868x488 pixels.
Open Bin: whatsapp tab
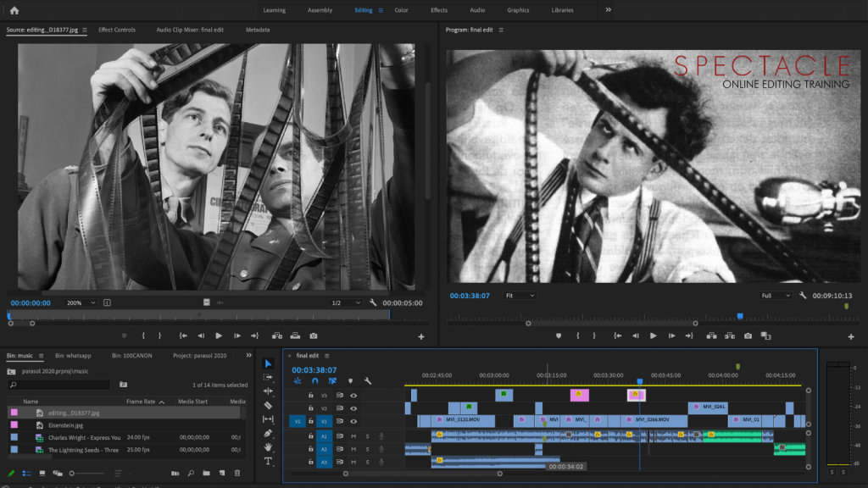73,356
